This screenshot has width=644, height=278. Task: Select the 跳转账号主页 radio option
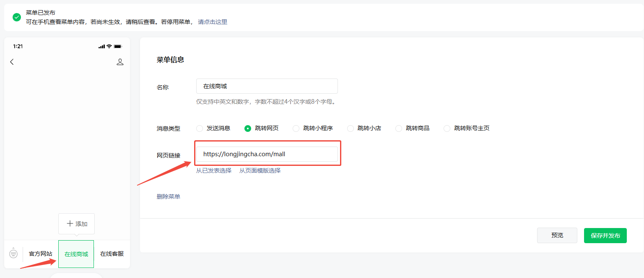pos(447,128)
